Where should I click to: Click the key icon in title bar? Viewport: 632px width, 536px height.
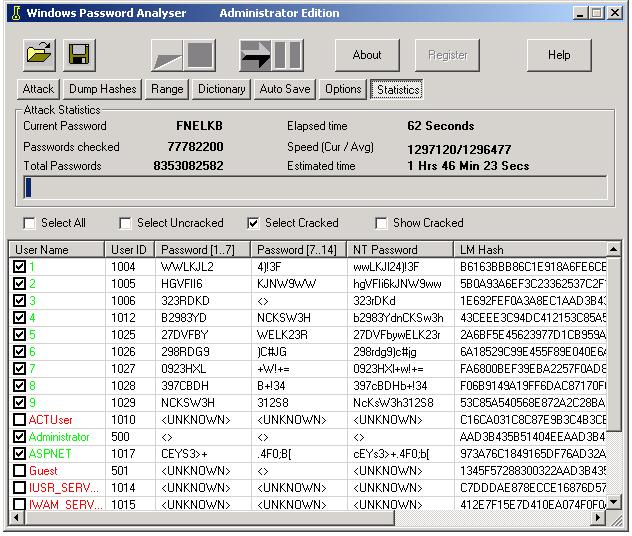click(16, 13)
